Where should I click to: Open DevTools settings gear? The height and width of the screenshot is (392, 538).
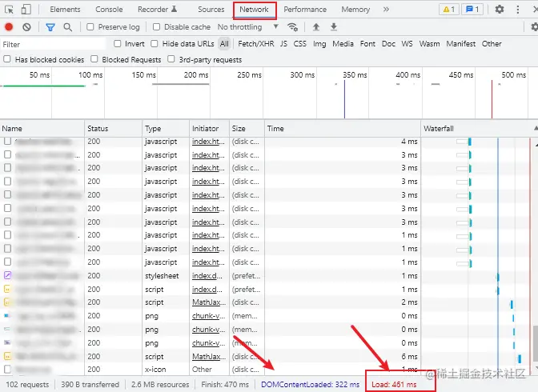pyautogui.click(x=499, y=10)
